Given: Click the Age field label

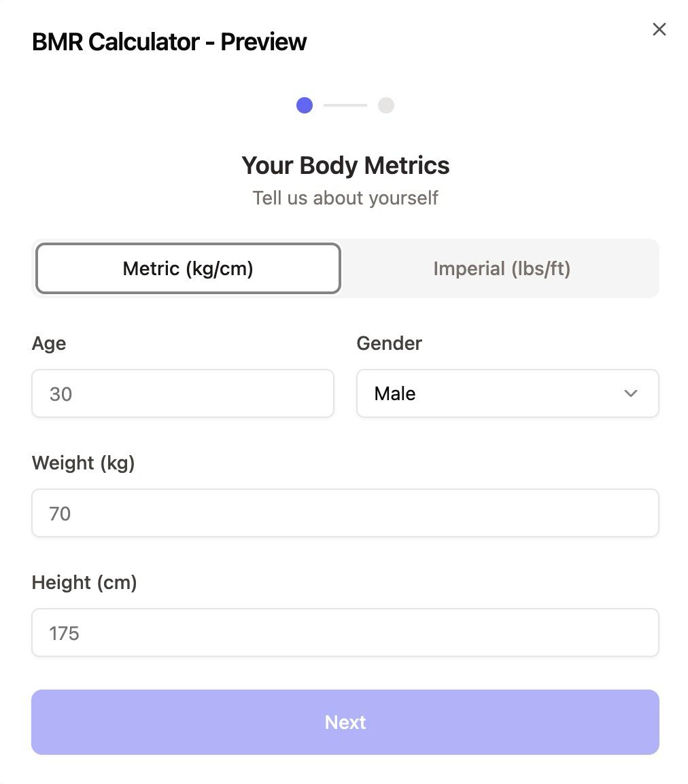Looking at the screenshot, I should pos(48,344).
